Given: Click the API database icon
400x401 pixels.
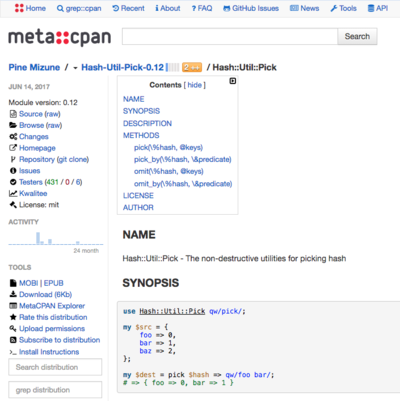Looking at the screenshot, I should (371, 8).
